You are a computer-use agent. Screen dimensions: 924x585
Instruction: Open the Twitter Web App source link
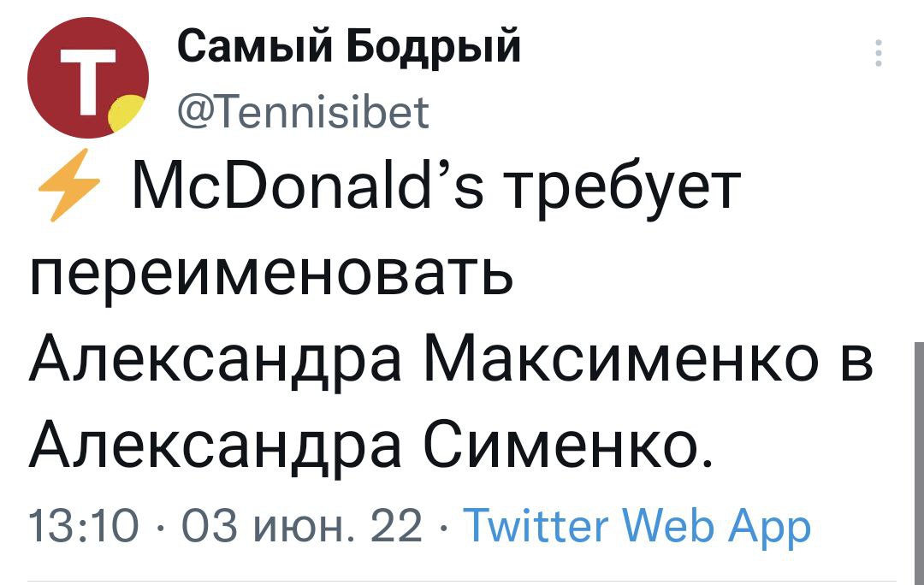click(637, 527)
